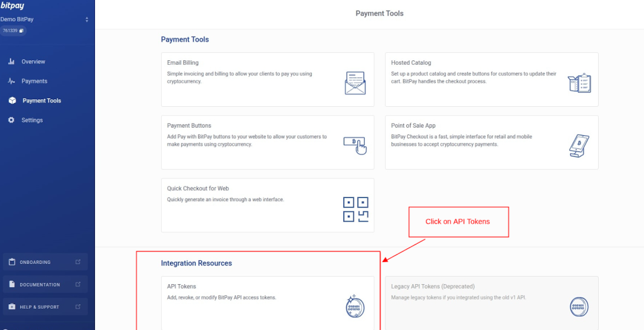Click the Help & Support external link icon
Image resolution: width=644 pixels, height=330 pixels.
click(78, 307)
